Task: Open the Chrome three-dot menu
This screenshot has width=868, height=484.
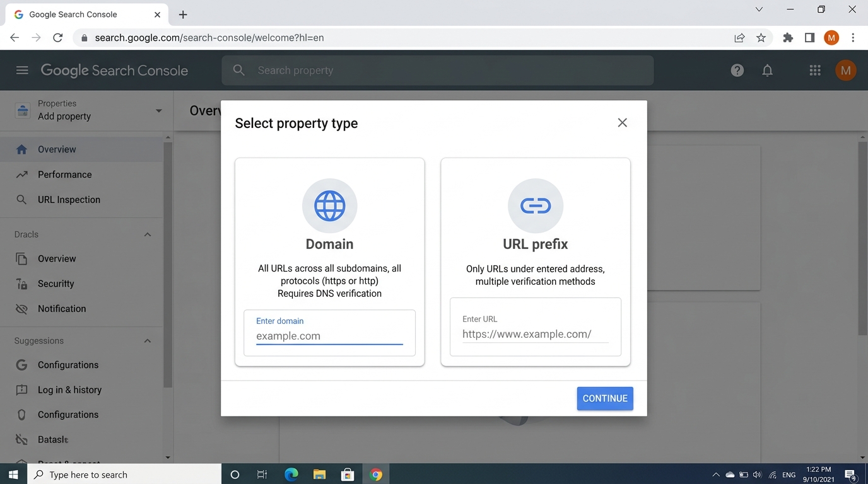Action: pyautogui.click(x=853, y=38)
